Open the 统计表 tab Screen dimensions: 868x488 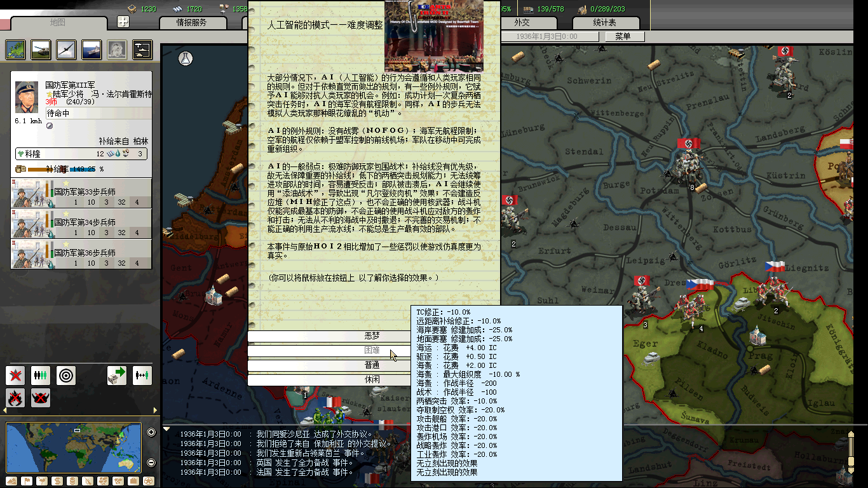point(605,22)
